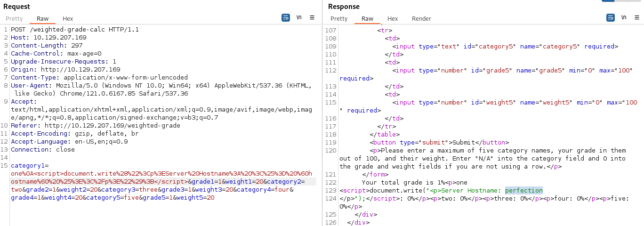Screen dimensions: 644x226
Task: Click the 'Server Hostname:' script line in response
Action: [x=441, y=191]
